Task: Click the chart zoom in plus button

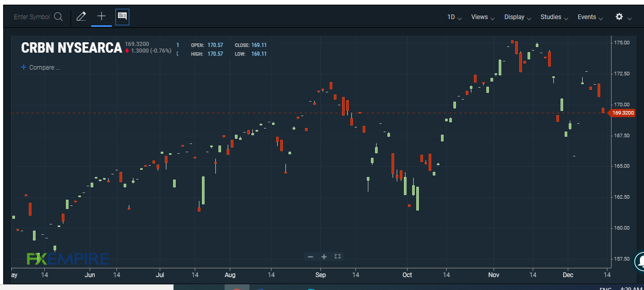Action: (x=324, y=256)
